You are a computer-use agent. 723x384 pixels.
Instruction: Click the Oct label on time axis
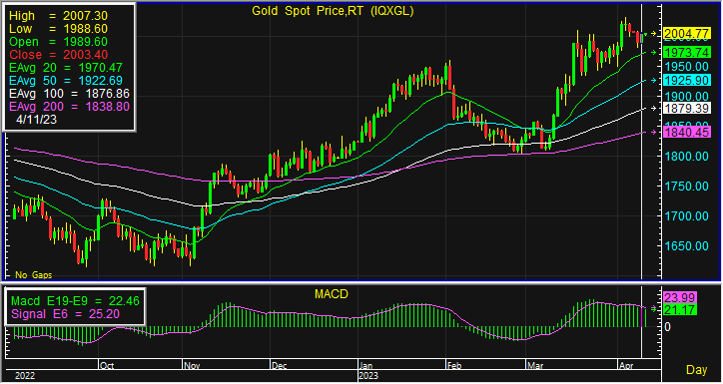[x=107, y=366]
